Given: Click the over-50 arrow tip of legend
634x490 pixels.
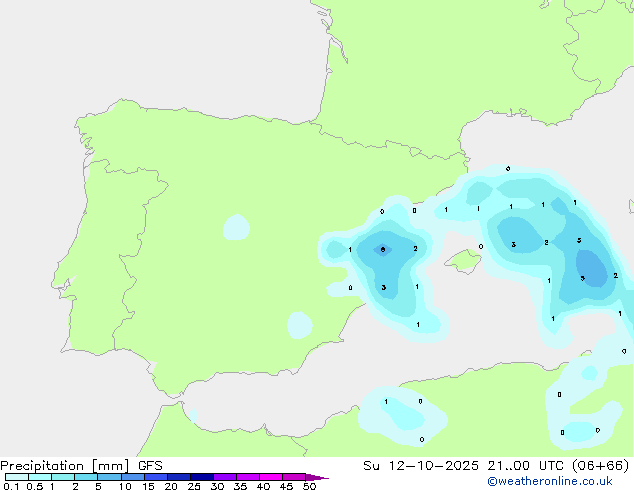Looking at the screenshot, I should pos(317,477).
